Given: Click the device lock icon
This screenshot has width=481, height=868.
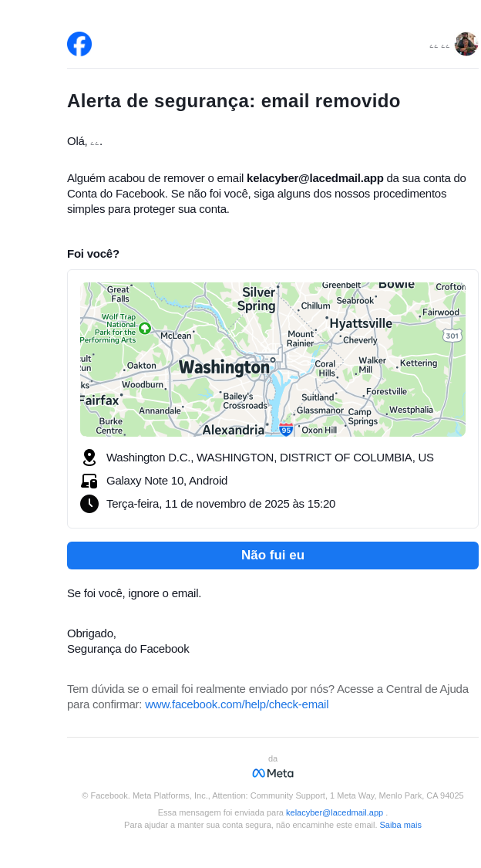Looking at the screenshot, I should pos(89,481).
